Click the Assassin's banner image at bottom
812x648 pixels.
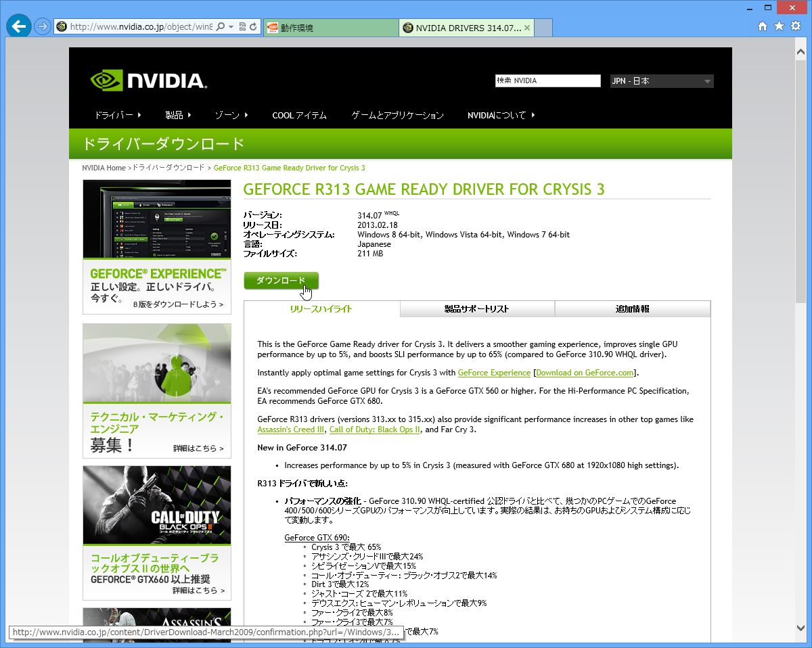pos(157,624)
